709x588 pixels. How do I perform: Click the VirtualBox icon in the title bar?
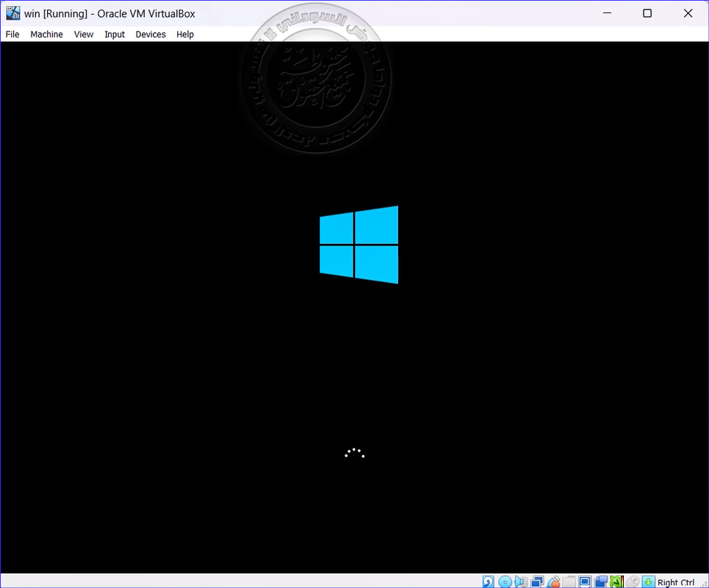[12, 13]
